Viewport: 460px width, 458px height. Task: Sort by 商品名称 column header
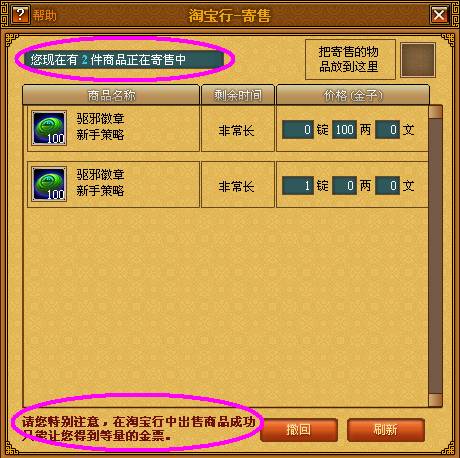111,95
